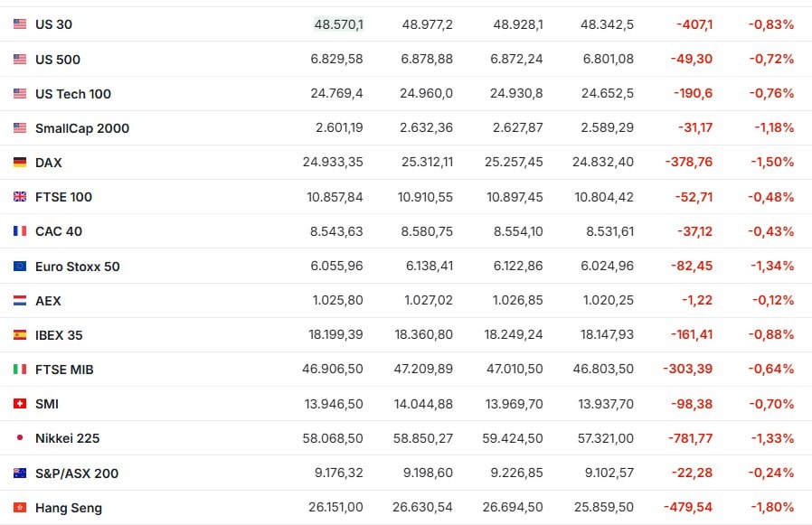Click the German flag icon beside DAX
This screenshot has height=525, width=812.
20,163
